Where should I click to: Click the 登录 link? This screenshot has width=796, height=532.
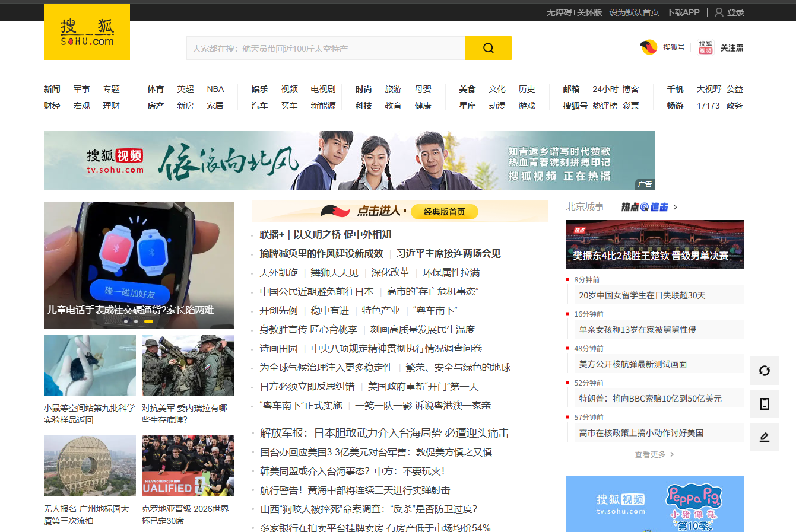pos(735,12)
